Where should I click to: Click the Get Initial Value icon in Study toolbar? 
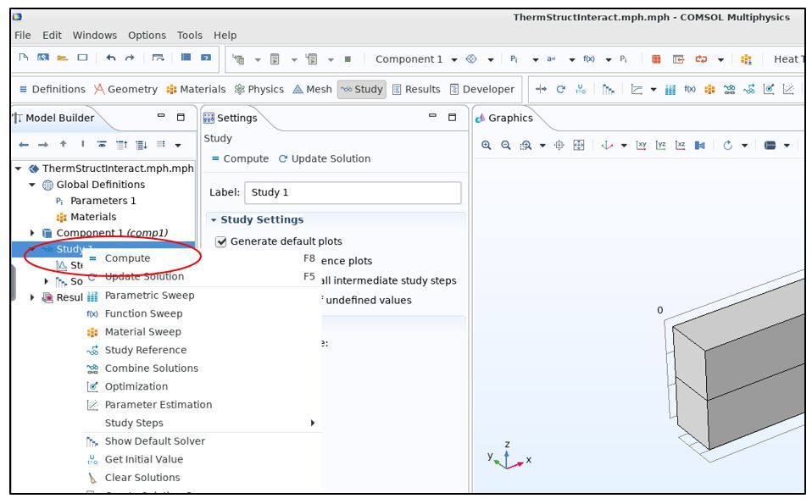[581, 90]
